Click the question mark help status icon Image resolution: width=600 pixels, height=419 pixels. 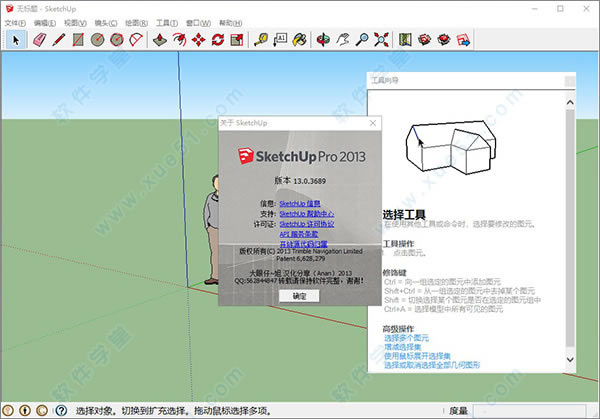[x=61, y=411]
